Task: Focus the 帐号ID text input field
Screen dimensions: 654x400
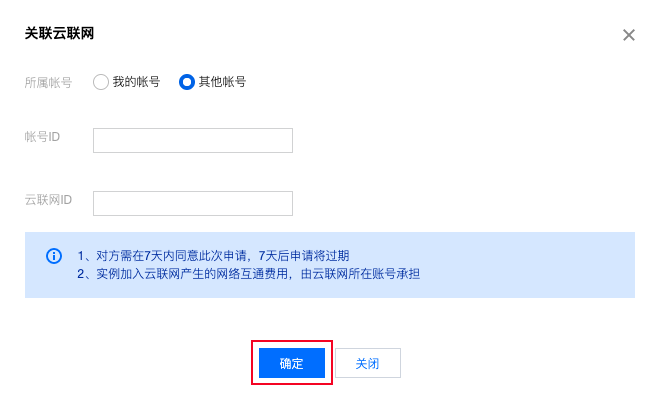Action: click(192, 140)
